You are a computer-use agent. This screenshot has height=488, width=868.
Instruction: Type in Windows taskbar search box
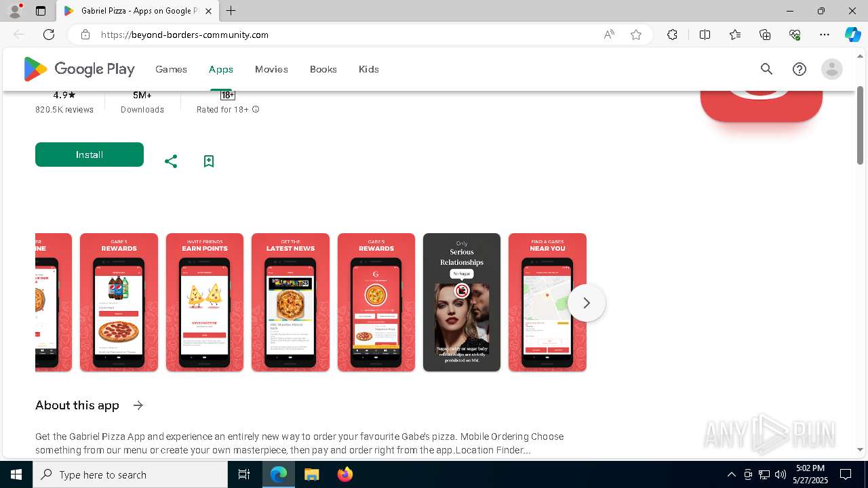pyautogui.click(x=130, y=474)
